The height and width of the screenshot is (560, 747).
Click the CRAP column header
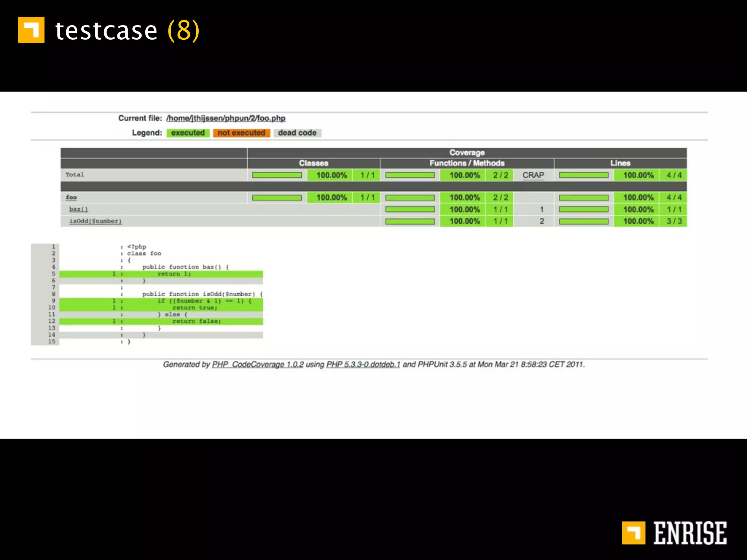pyautogui.click(x=533, y=175)
